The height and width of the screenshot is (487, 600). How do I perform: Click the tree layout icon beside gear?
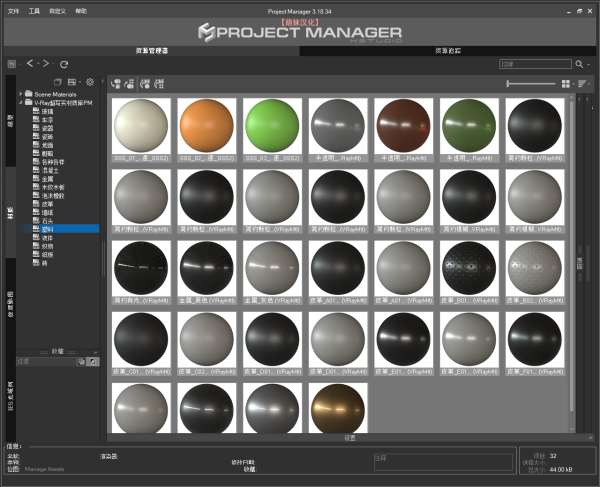(x=72, y=82)
